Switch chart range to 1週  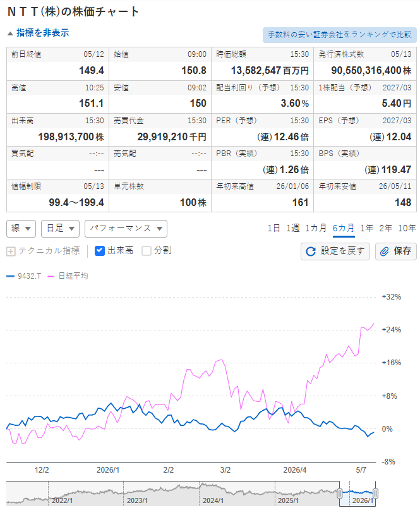click(x=292, y=228)
